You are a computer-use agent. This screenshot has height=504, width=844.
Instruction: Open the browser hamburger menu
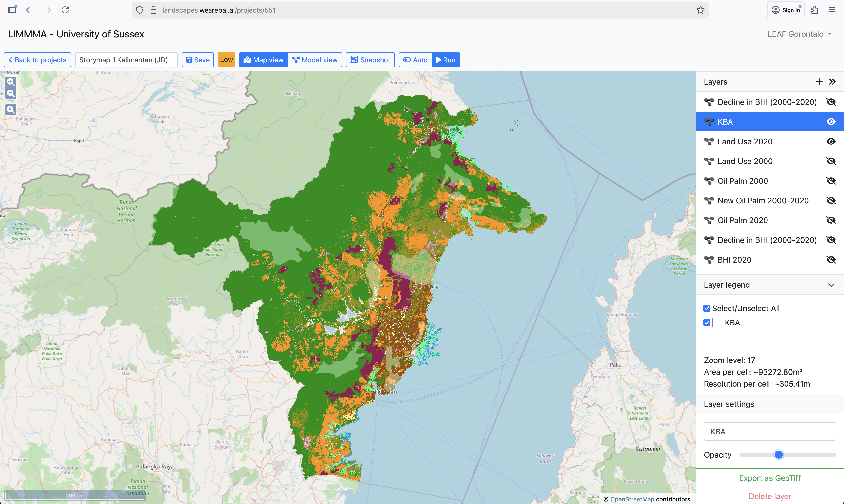pyautogui.click(x=832, y=10)
